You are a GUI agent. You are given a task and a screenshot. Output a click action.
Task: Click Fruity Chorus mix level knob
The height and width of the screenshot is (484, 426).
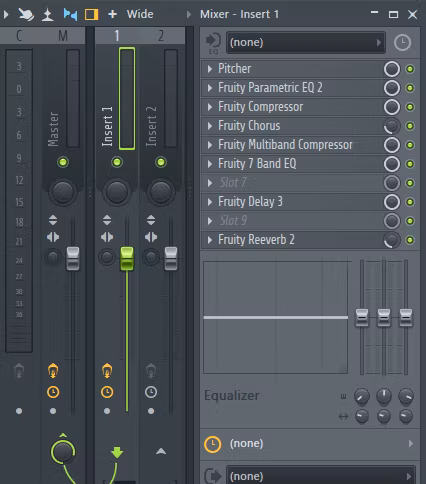tap(392, 126)
